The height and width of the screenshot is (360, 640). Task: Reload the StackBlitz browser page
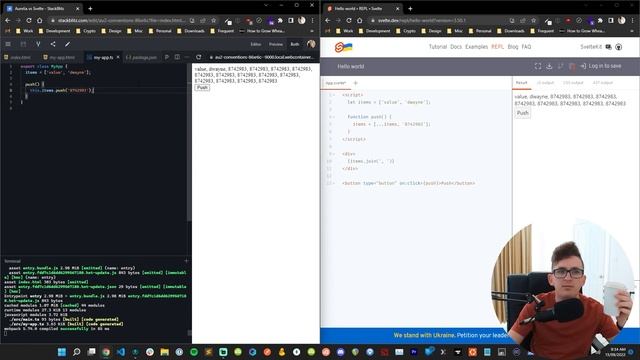(x=29, y=20)
